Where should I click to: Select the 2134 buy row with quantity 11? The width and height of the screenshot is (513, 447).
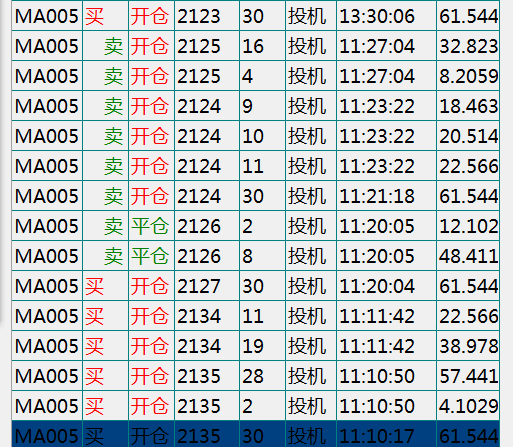(x=256, y=316)
